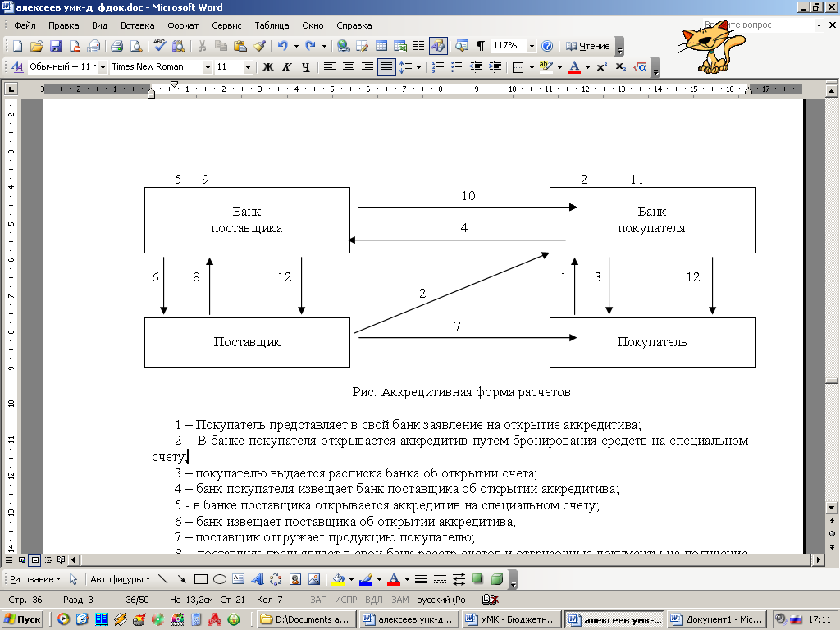This screenshot has height=630, width=840.
Task: Cut selection with scissors icon
Action: coord(202,46)
